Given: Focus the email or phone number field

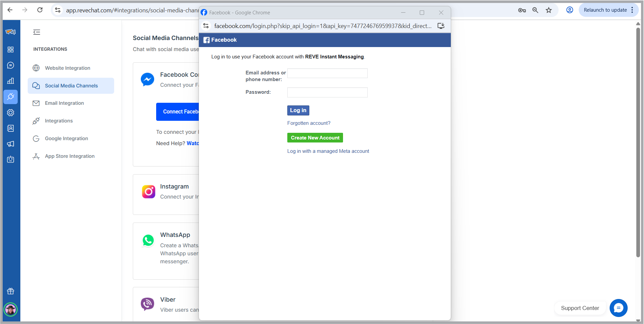Looking at the screenshot, I should tap(327, 73).
